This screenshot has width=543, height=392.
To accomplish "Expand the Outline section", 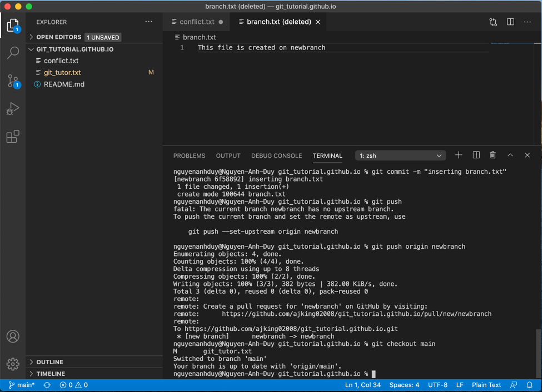I will coord(50,362).
